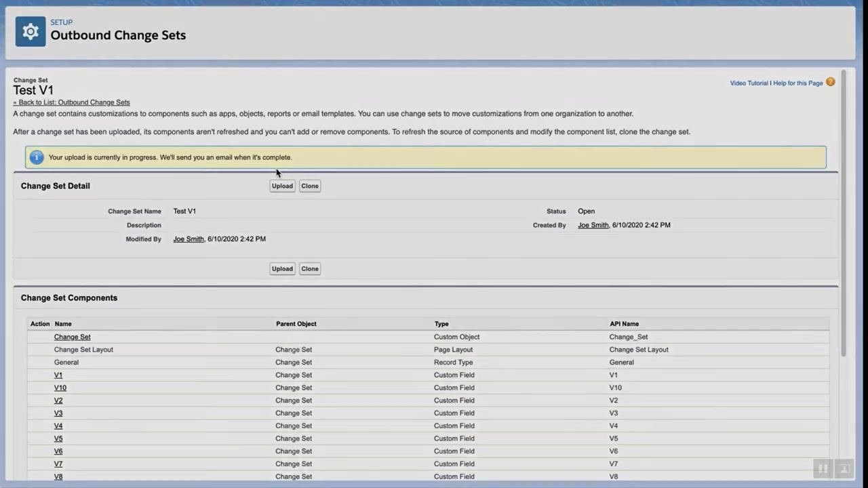Click the Type column header
The height and width of the screenshot is (488, 868).
point(441,324)
